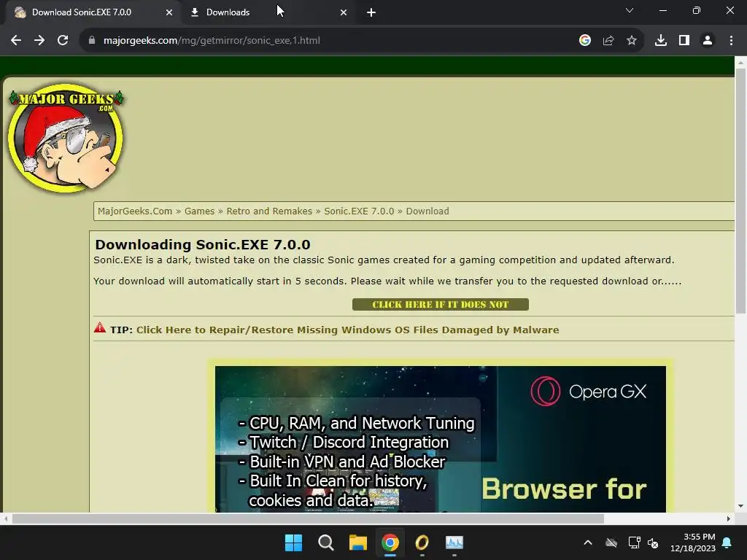The height and width of the screenshot is (560, 747).
Task: Open the Windows Start menu
Action: [x=293, y=542]
